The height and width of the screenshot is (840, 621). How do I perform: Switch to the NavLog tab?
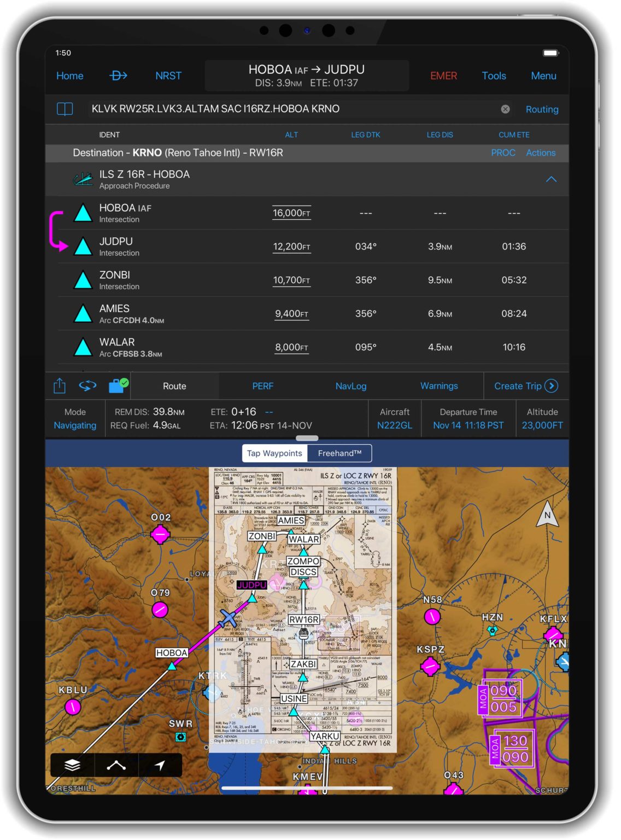pos(351,386)
